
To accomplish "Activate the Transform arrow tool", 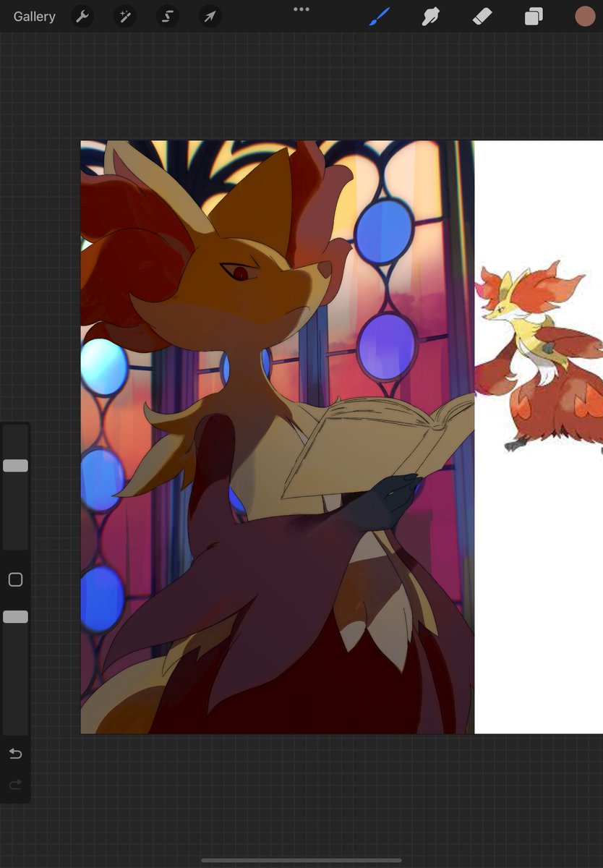I will [210, 16].
